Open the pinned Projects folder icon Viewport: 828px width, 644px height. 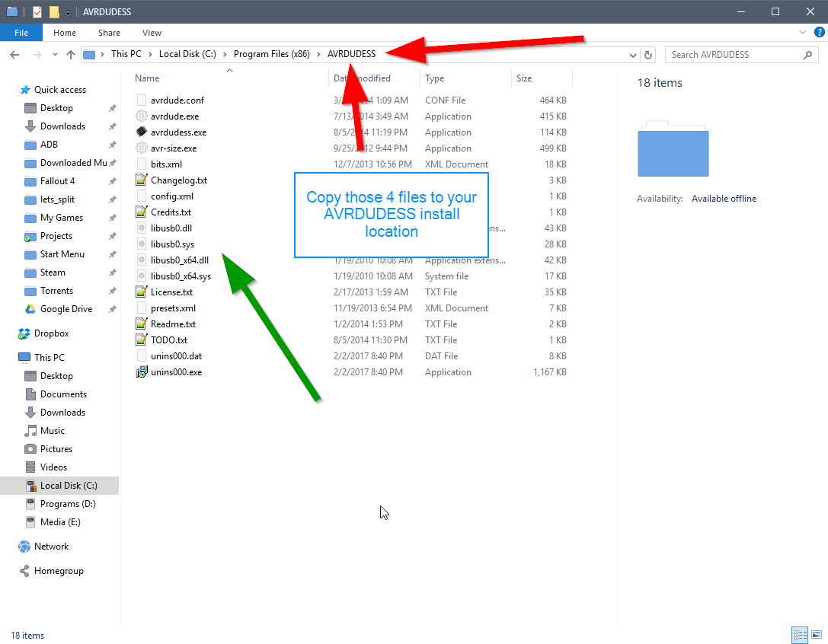click(x=30, y=237)
